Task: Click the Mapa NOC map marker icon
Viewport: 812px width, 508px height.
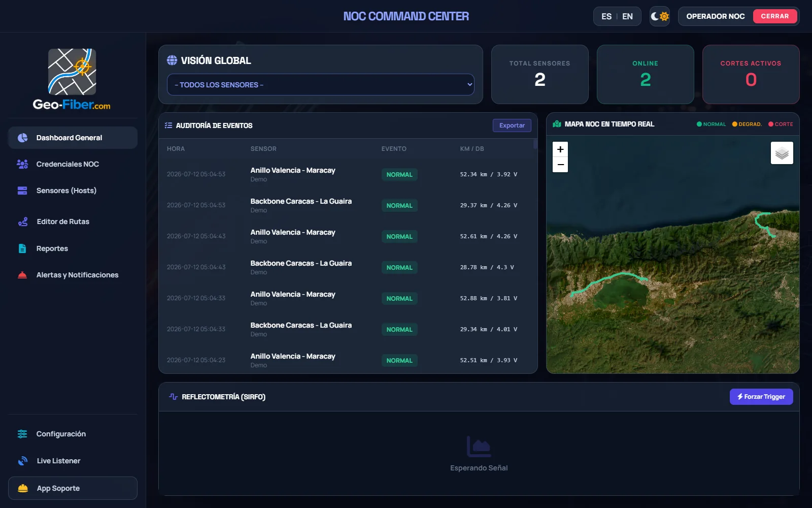Action: click(x=557, y=124)
